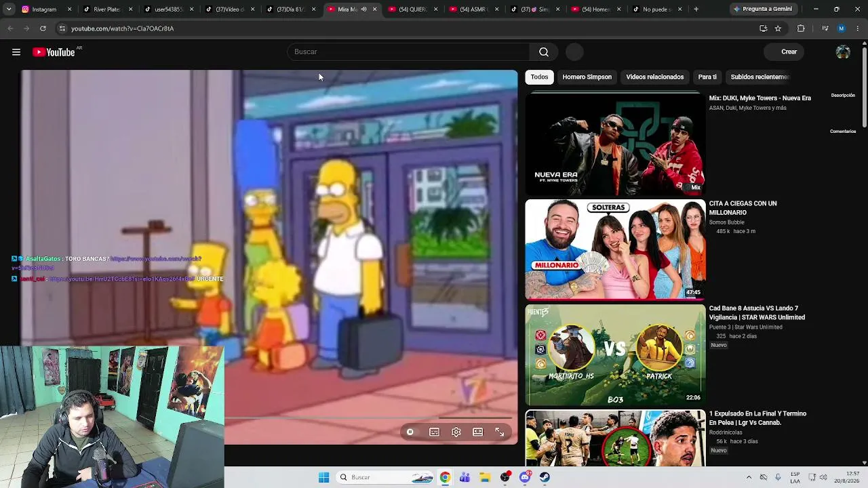
Task: Go back in Chrome
Action: [10, 28]
